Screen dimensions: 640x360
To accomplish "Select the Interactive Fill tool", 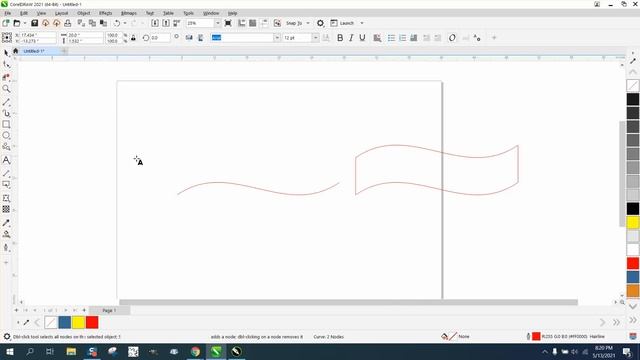I will [6, 234].
